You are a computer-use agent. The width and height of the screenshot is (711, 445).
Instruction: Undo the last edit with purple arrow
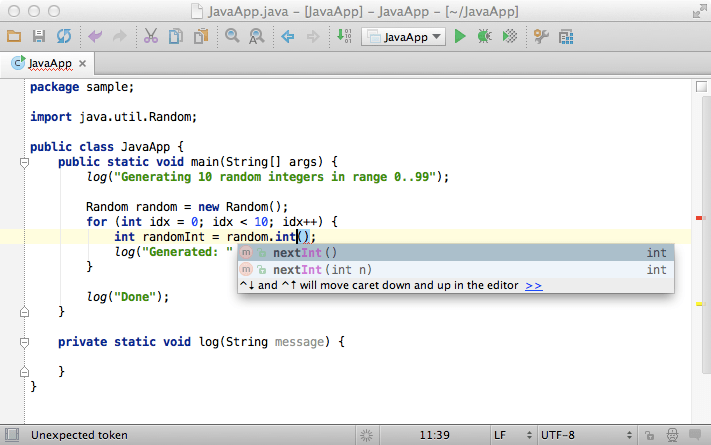coord(95,36)
